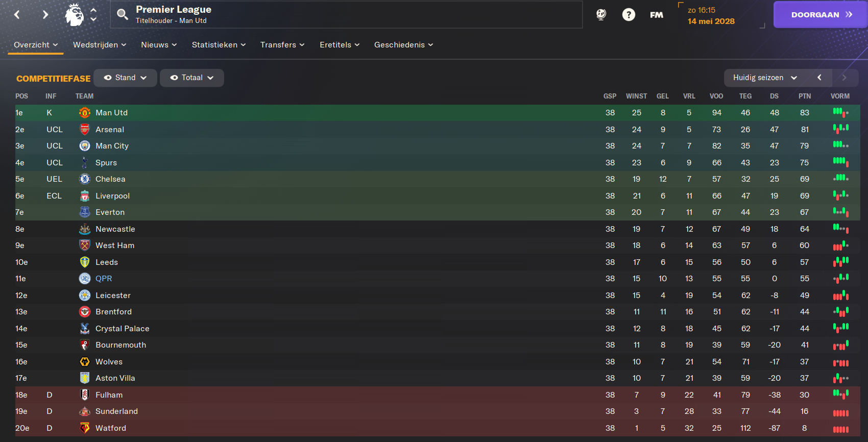Open the Wedstrijden menu

point(100,45)
